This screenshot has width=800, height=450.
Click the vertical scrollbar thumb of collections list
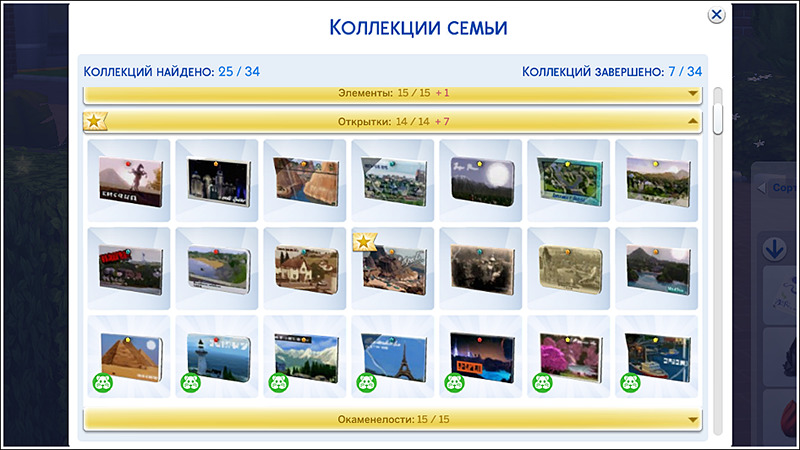(718, 118)
